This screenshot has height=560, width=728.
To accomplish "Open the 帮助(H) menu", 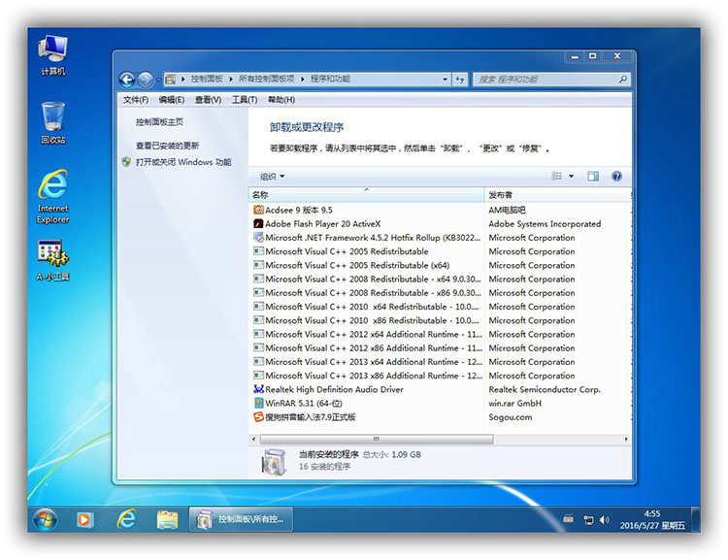I will [281, 100].
